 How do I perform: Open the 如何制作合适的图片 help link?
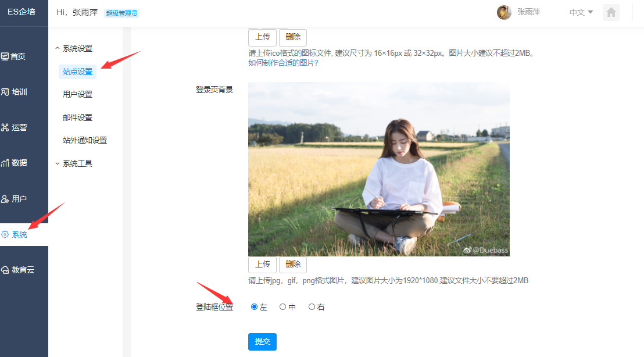(x=283, y=63)
